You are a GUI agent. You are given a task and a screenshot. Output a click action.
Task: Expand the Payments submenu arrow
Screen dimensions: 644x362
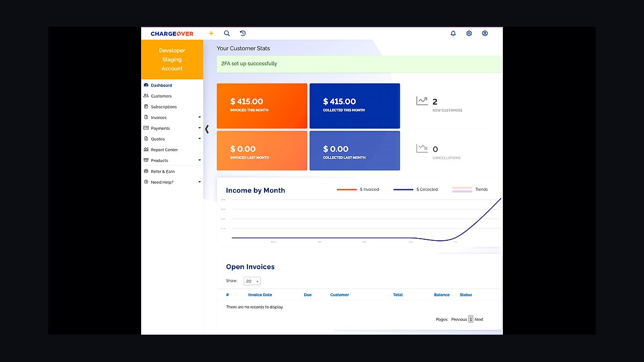(200, 128)
